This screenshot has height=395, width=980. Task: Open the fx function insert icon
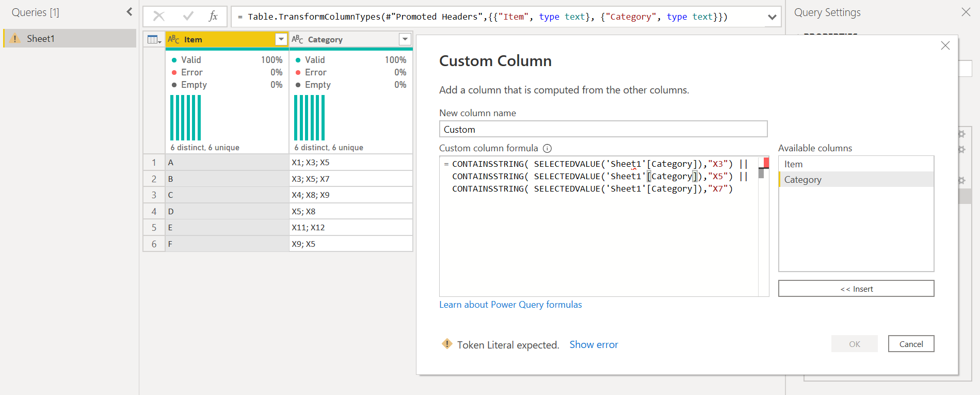213,17
